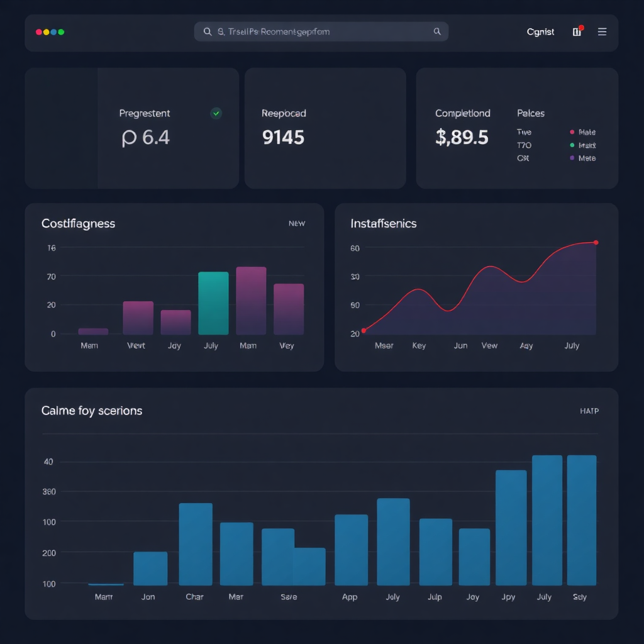Click the search magnifier icon in the search bar
This screenshot has width=644, height=644.
207,31
